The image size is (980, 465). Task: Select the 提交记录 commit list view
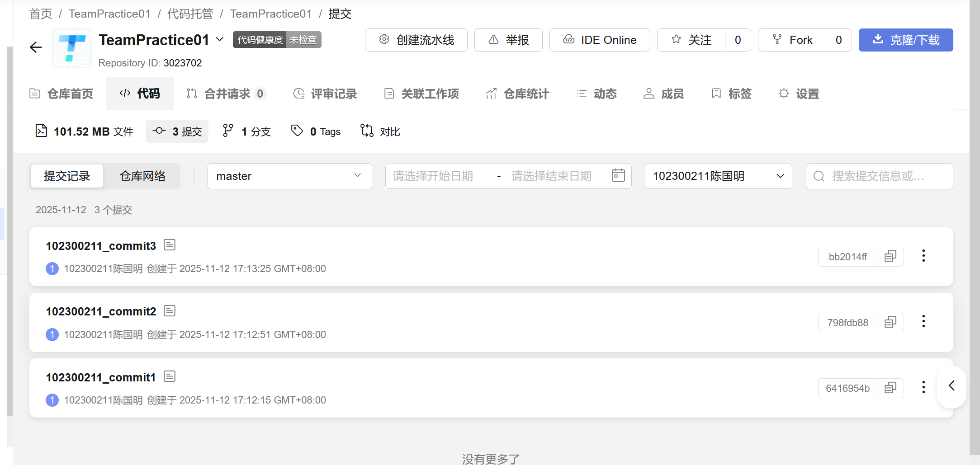pyautogui.click(x=66, y=176)
